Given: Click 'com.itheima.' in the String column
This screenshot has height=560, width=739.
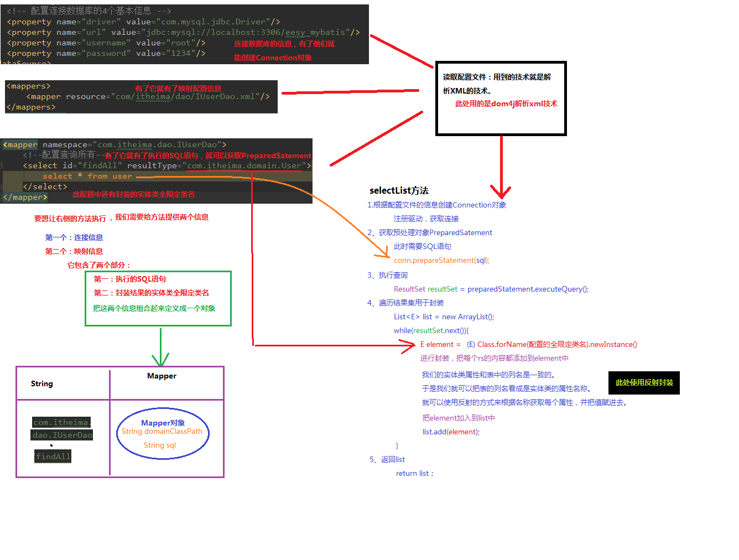Looking at the screenshot, I should [61, 422].
